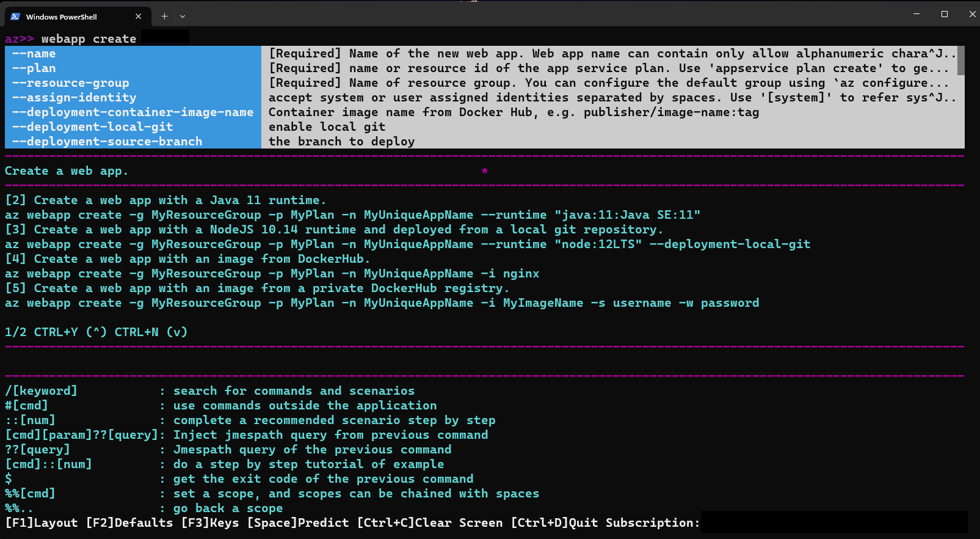Click the PowerShell icon in the tab

pos(15,16)
